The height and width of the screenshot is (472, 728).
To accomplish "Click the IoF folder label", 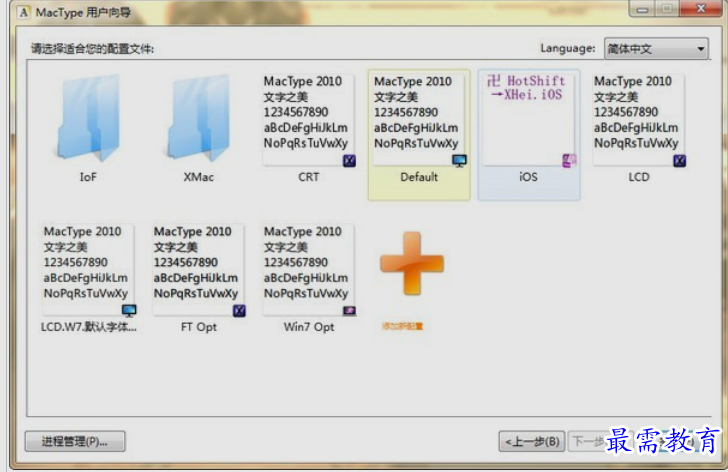I will point(88,177).
